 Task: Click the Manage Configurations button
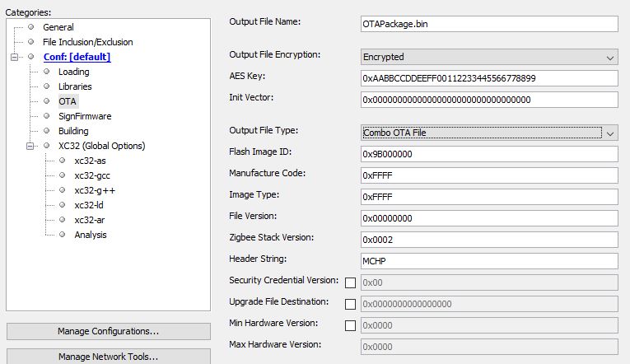[x=108, y=331]
